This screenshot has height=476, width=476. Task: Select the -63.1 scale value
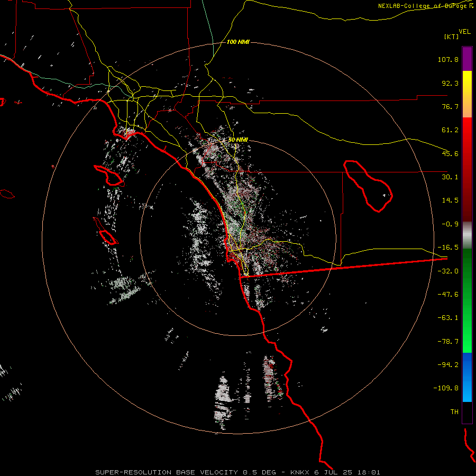pyautogui.click(x=448, y=318)
